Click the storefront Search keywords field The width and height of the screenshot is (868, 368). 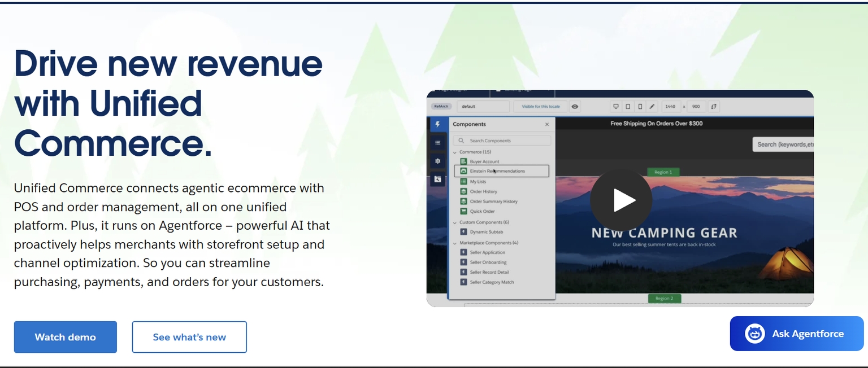783,144
